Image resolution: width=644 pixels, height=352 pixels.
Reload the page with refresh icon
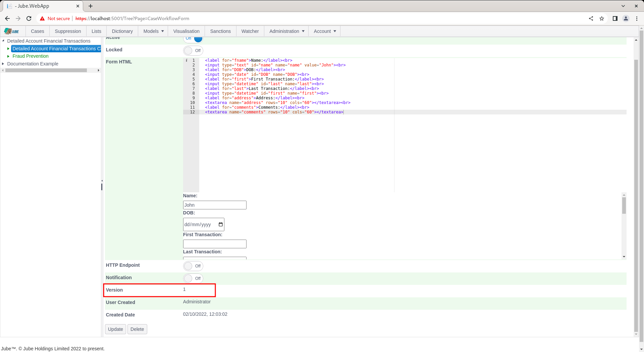tap(29, 18)
